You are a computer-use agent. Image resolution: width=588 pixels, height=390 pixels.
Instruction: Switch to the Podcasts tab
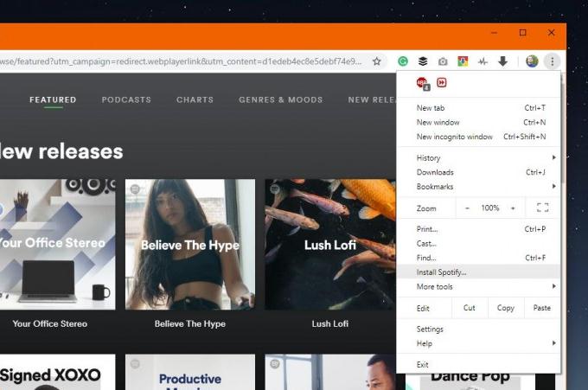(126, 99)
